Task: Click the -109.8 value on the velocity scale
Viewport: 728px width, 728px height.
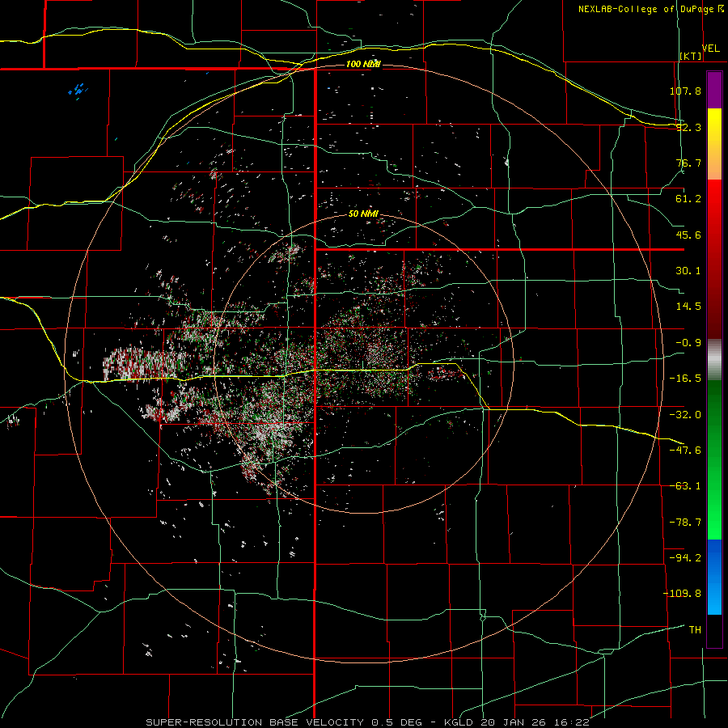Action: (682, 594)
